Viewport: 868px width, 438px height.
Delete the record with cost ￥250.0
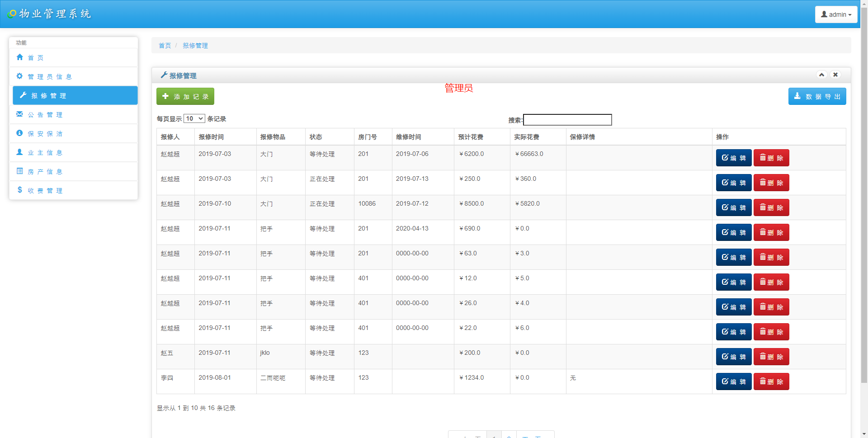(x=771, y=183)
